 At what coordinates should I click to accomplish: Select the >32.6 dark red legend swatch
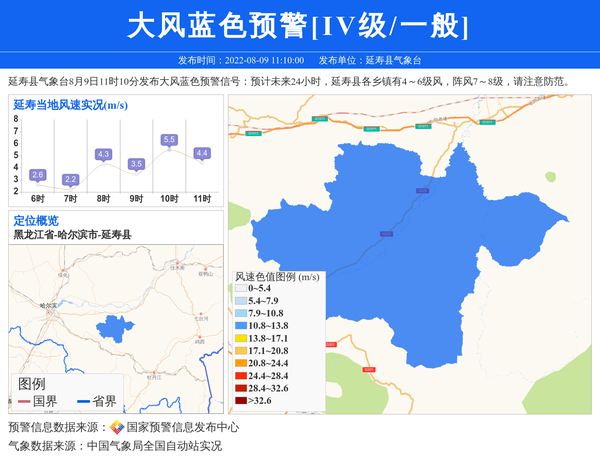[240, 401]
